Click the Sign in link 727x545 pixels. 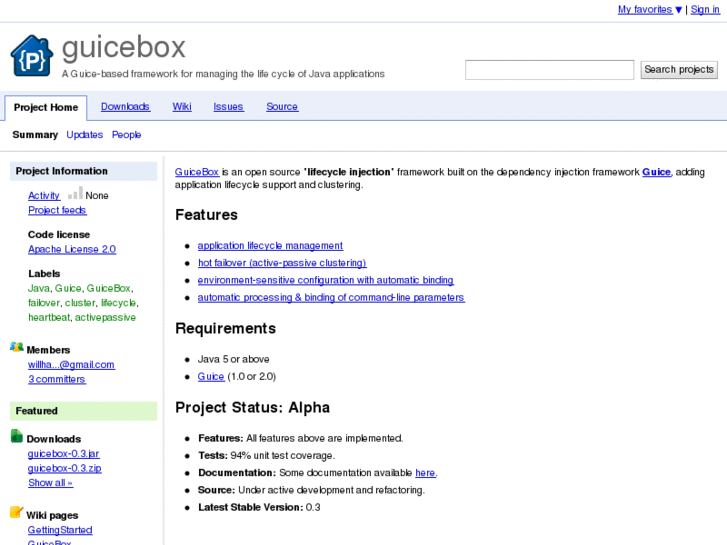[704, 10]
